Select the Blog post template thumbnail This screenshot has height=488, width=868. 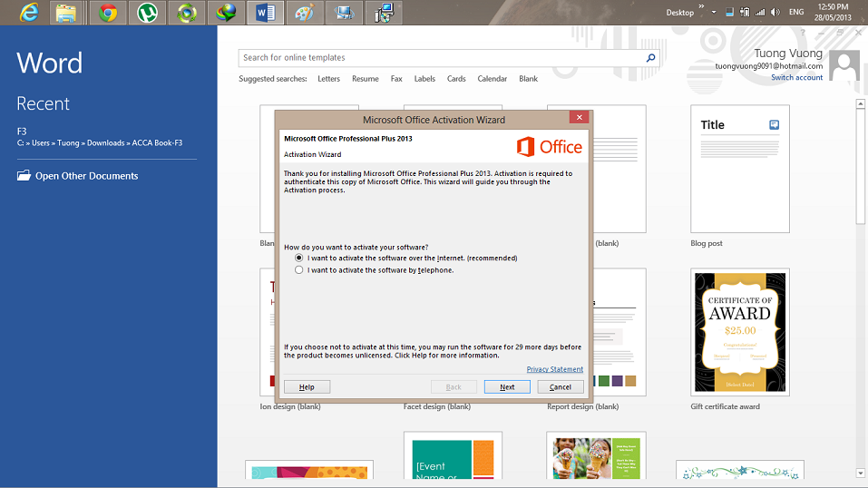coord(739,169)
